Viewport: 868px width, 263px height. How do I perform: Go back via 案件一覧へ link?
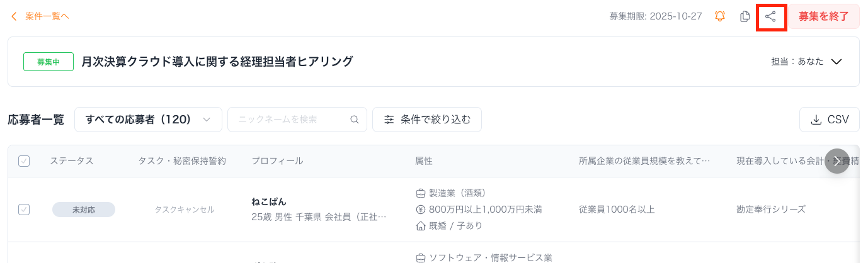47,16
